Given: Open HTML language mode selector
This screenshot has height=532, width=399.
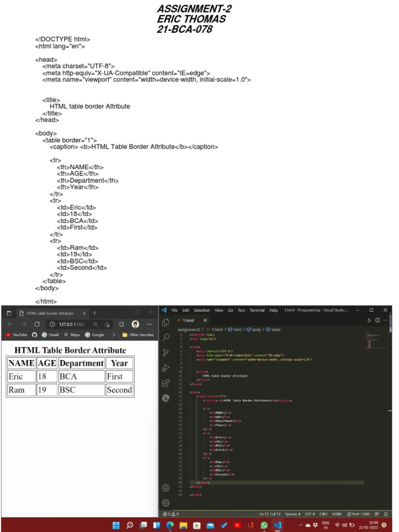Looking at the screenshot, I should point(337,514).
